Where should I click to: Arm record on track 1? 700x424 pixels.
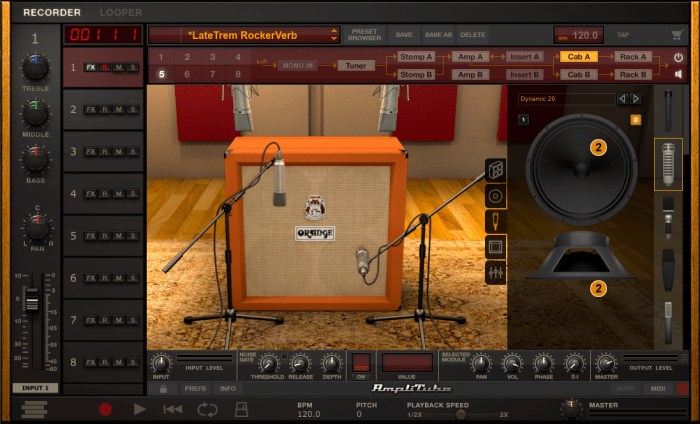(x=105, y=67)
